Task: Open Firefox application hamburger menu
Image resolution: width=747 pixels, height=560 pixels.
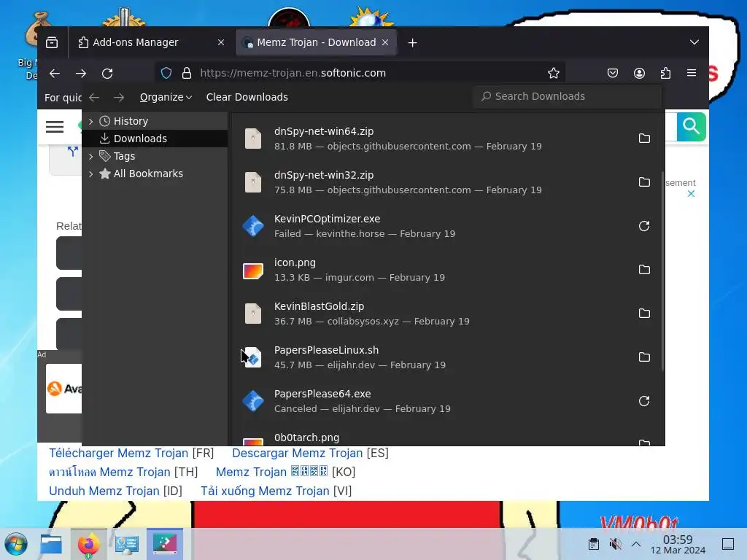Action: (x=692, y=74)
